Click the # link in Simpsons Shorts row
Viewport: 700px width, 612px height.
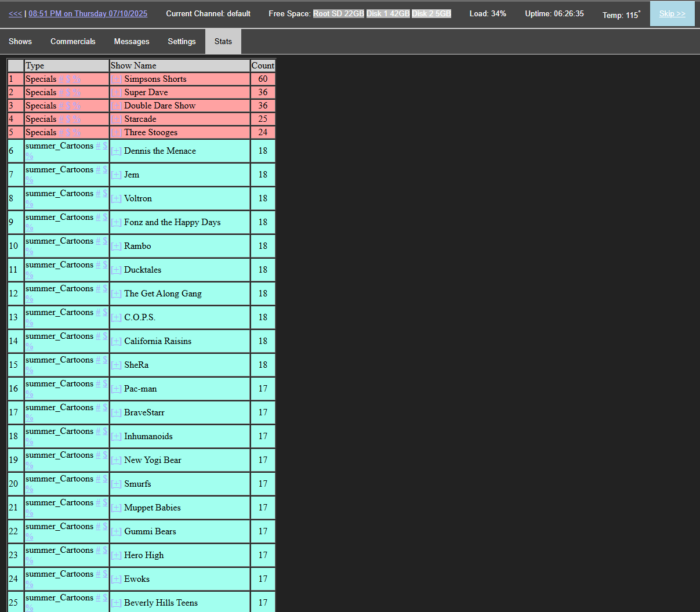point(61,79)
